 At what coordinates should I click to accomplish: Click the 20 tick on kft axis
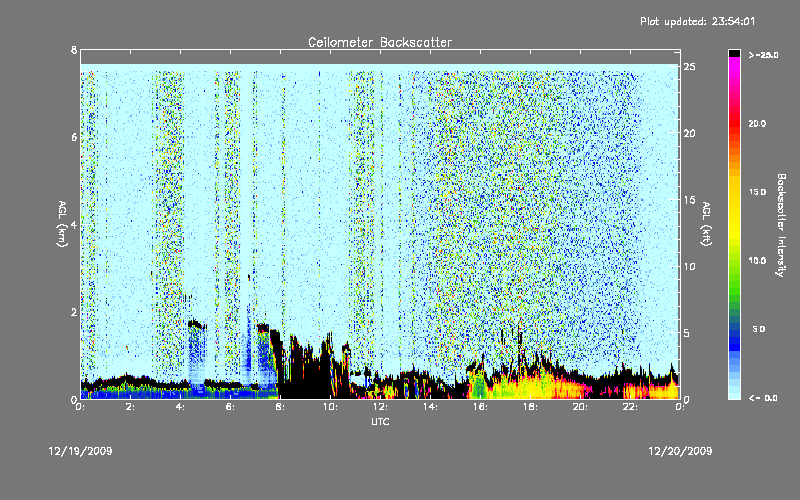click(x=690, y=133)
